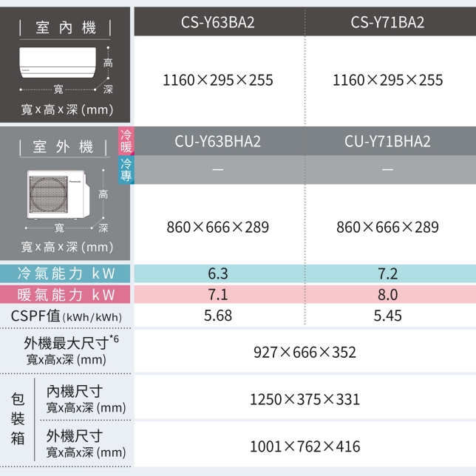Click the 冷氣能力 kW row label
The image size is (476, 476).
tap(66, 273)
